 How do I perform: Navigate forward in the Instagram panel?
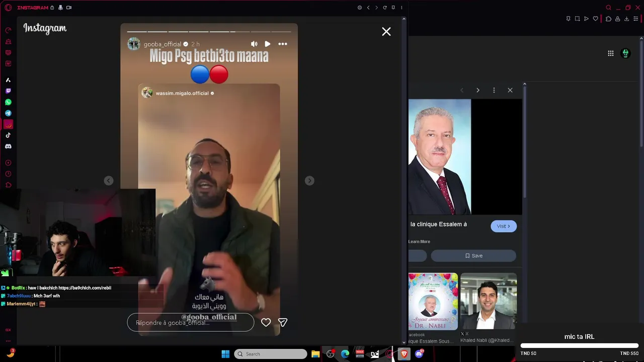376,8
